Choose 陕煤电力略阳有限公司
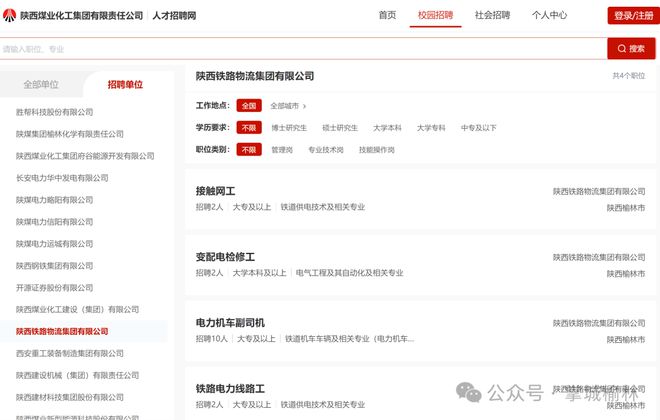 (54, 199)
